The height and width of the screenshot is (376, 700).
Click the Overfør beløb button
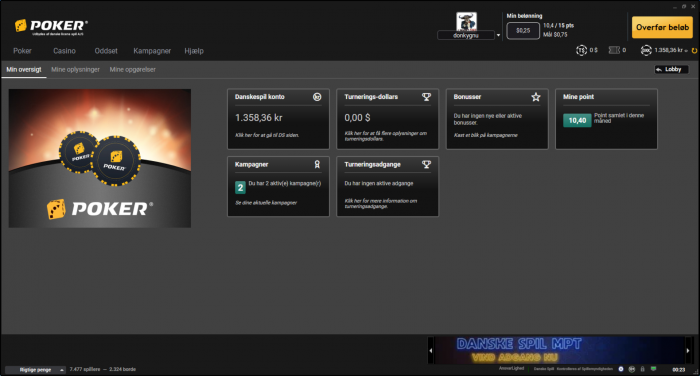point(662,27)
